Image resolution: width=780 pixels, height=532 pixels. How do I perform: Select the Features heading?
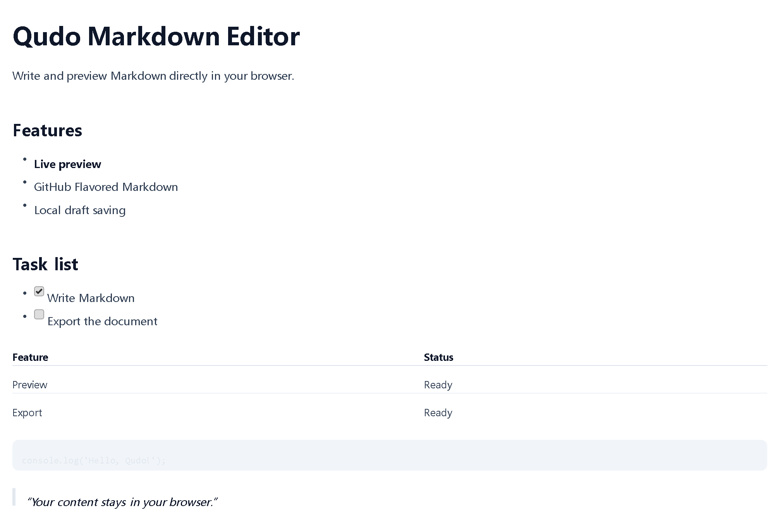47,130
